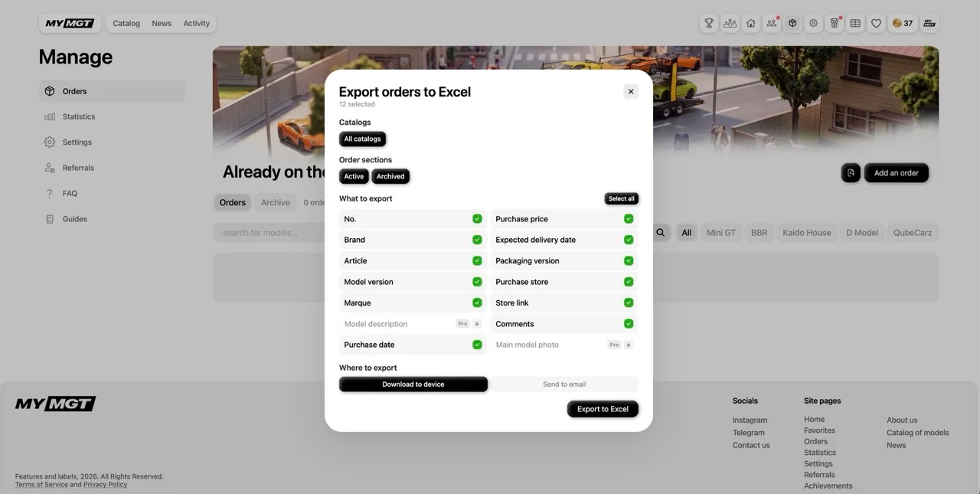The width and height of the screenshot is (980, 494).
Task: Toggle the Article checkbox
Action: click(x=477, y=260)
